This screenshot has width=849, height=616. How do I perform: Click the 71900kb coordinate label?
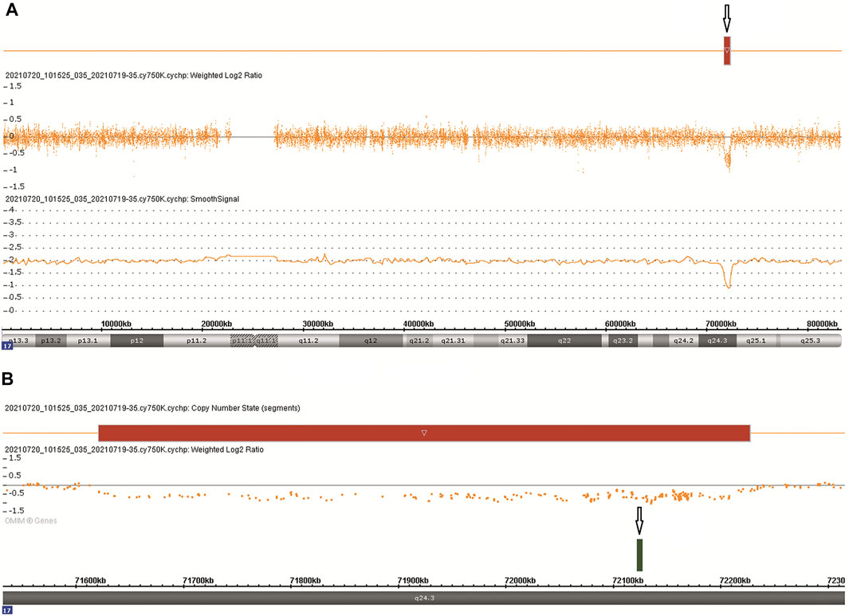point(413,580)
